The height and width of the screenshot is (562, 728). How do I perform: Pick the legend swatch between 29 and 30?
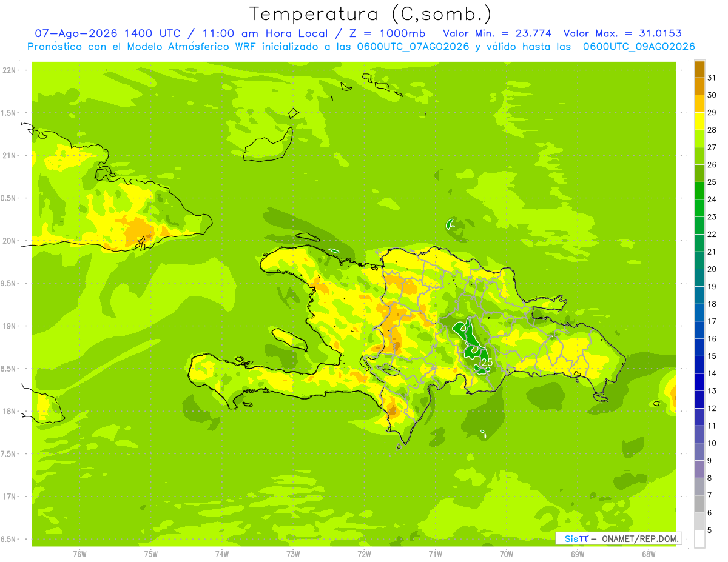pos(699,104)
